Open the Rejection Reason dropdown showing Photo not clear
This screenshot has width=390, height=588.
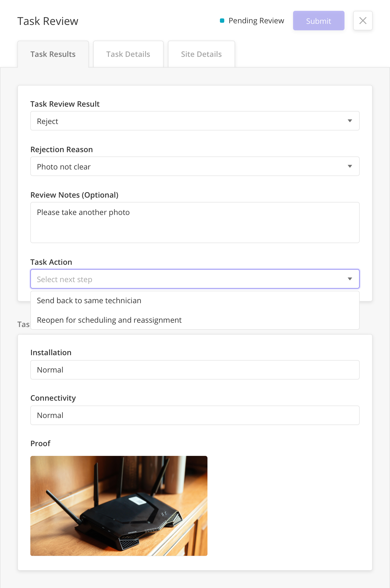pos(195,166)
